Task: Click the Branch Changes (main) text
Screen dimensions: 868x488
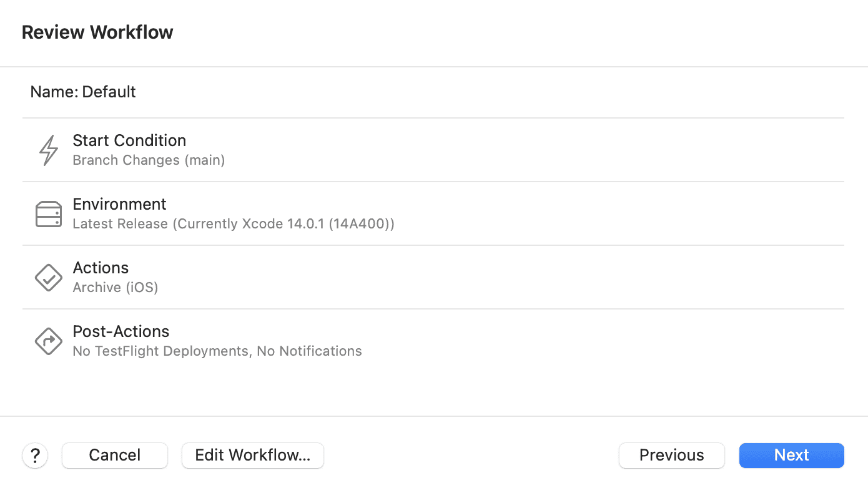Action: (x=148, y=160)
